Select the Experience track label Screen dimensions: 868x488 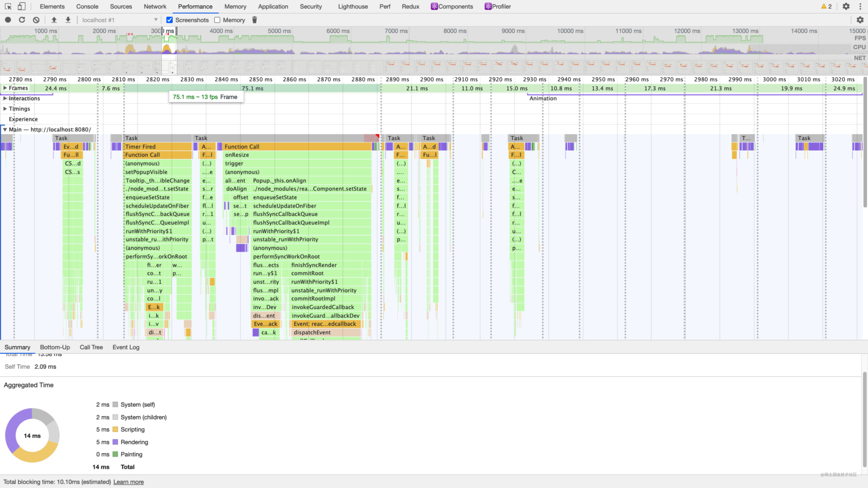(x=23, y=119)
